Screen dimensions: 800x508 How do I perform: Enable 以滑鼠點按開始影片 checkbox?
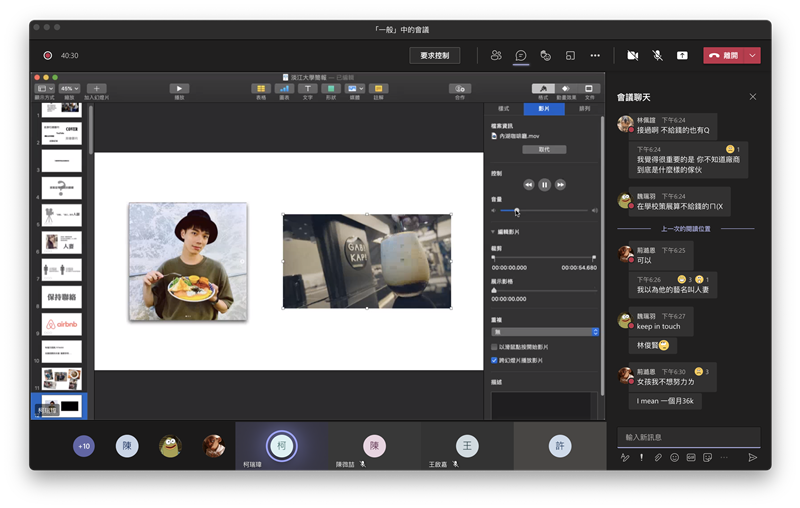(x=495, y=347)
